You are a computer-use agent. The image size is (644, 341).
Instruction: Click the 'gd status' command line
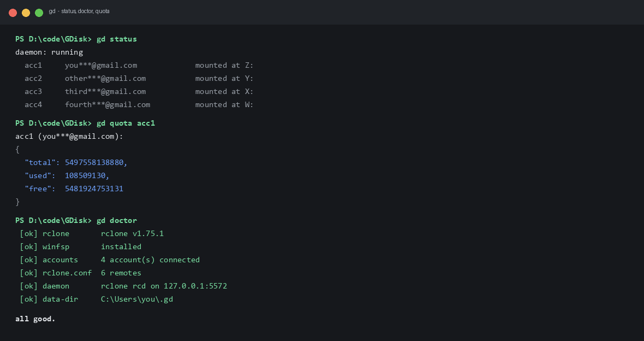pyautogui.click(x=76, y=39)
